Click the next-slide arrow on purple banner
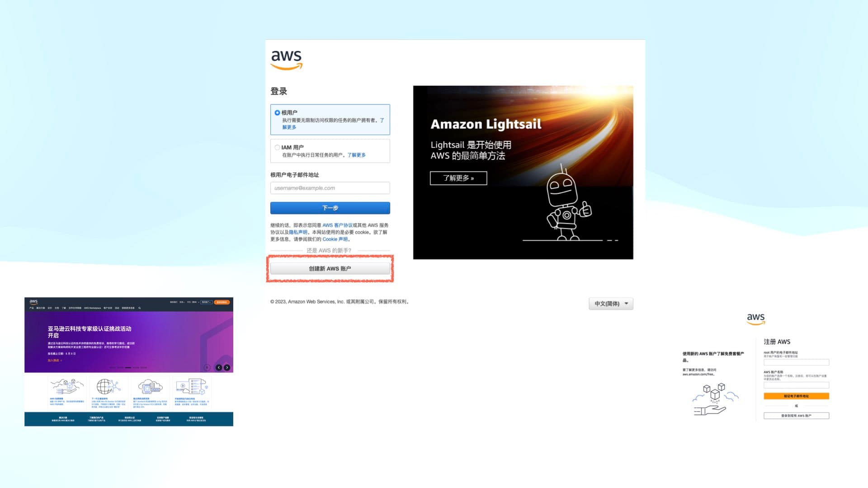 pos(227,368)
